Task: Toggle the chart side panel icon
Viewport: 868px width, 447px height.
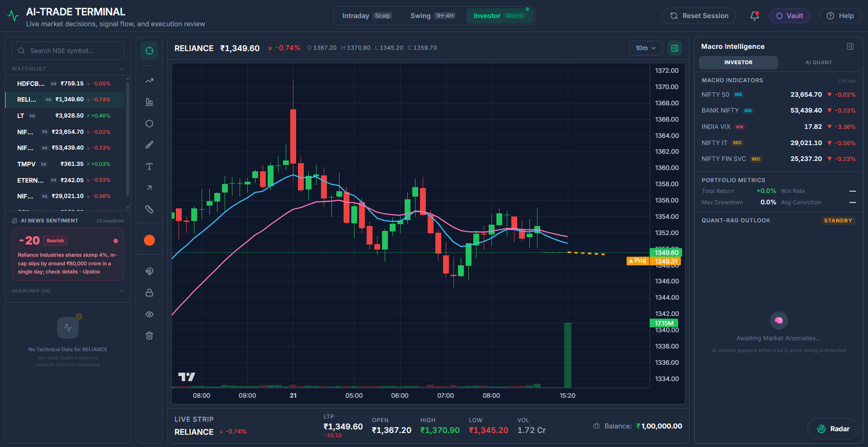Action: 675,48
